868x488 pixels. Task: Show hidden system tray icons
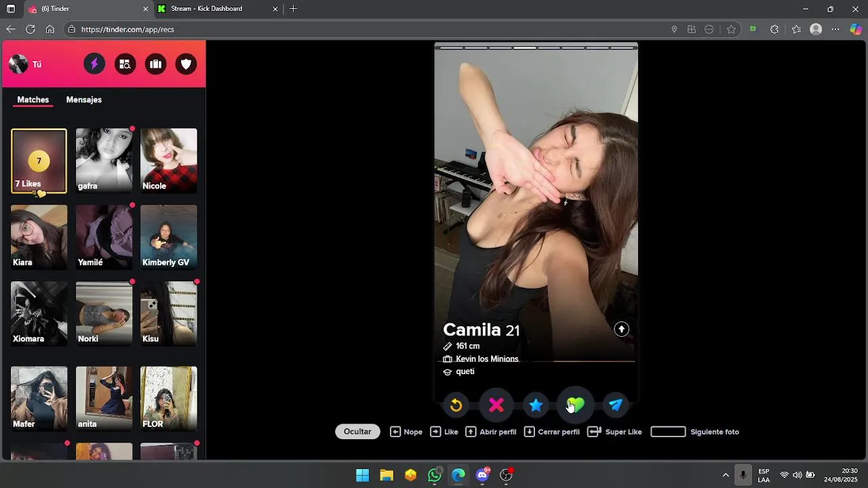pyautogui.click(x=726, y=475)
